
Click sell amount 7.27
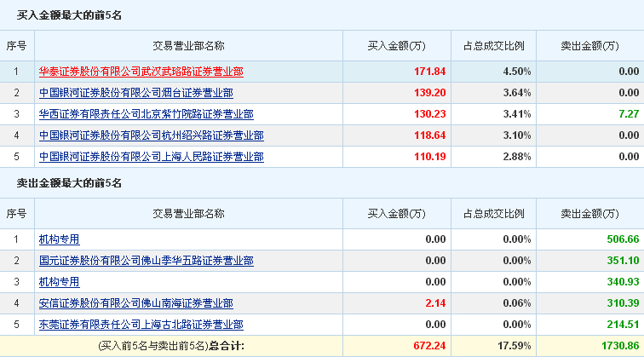[629, 114]
